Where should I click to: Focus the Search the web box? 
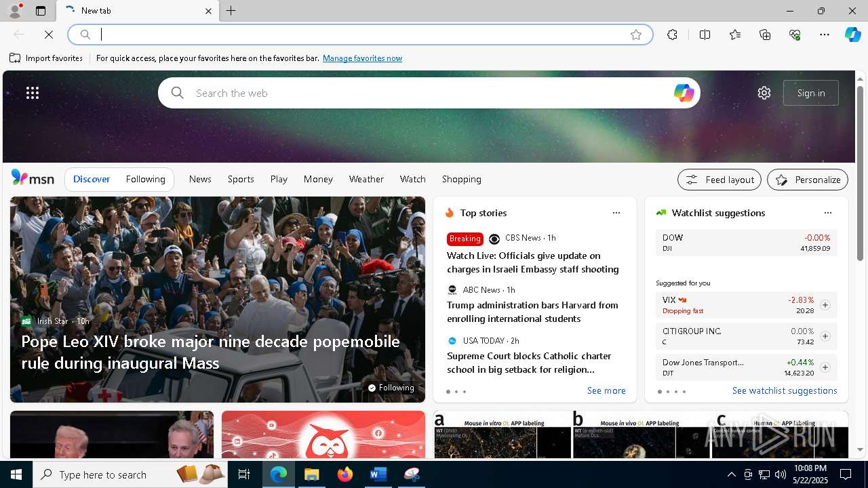[429, 93]
